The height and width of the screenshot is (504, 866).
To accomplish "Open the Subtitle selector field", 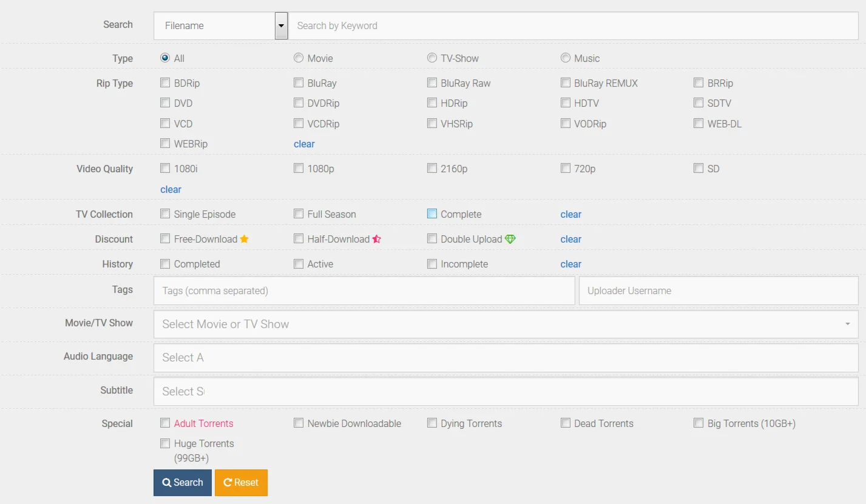I will (x=506, y=392).
